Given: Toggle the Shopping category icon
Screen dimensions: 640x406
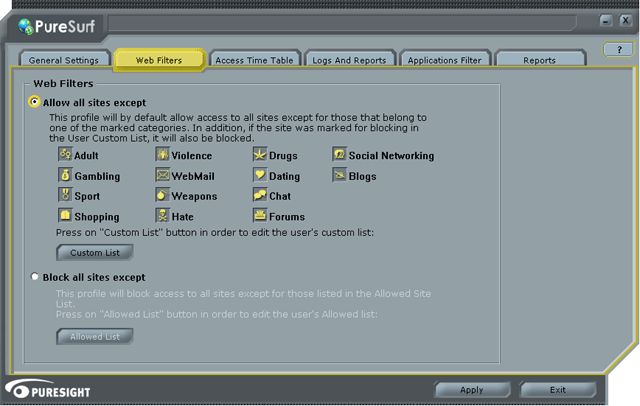Looking at the screenshot, I should (x=65, y=215).
